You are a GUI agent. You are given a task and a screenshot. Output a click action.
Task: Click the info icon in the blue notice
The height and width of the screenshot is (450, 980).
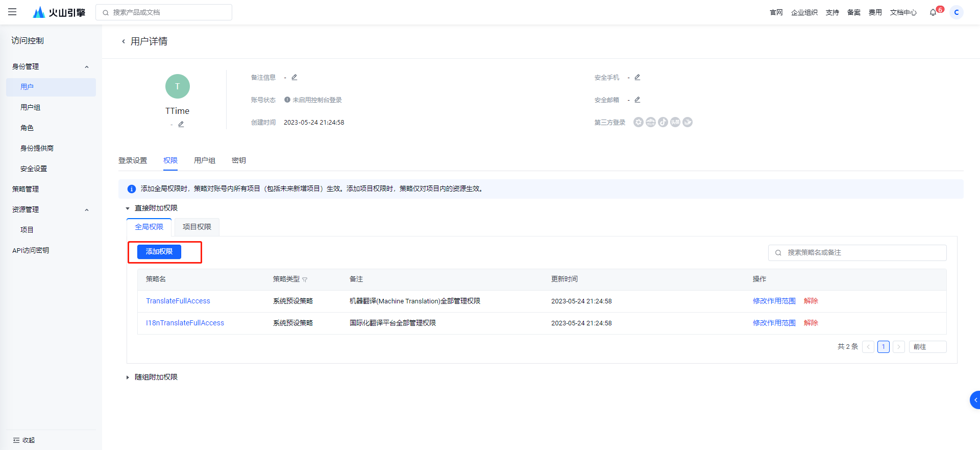click(x=131, y=189)
